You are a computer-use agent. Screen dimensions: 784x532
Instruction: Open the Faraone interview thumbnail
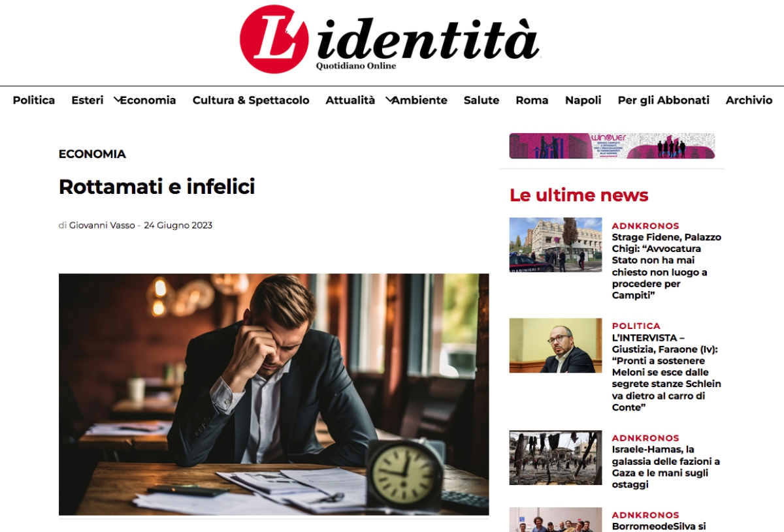(555, 345)
